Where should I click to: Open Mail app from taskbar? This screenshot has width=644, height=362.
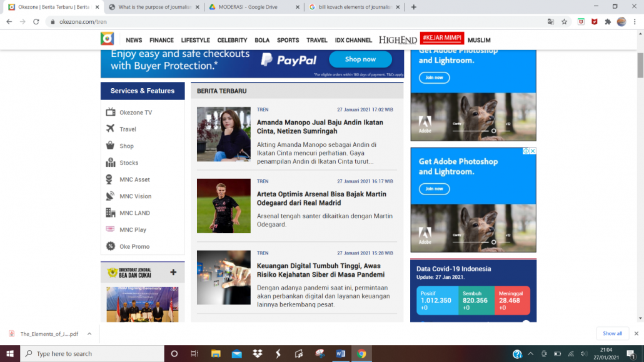coord(236,353)
